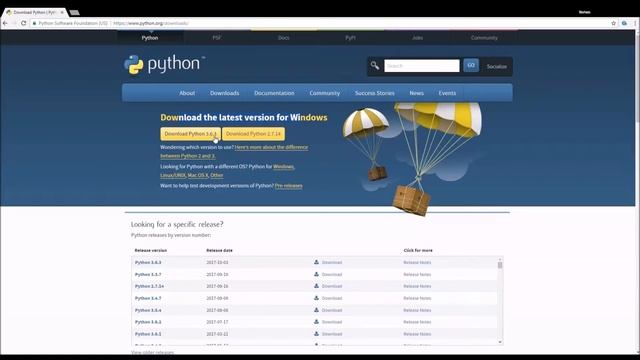Click Download text link in Python 3.6.1 row

(x=332, y=334)
